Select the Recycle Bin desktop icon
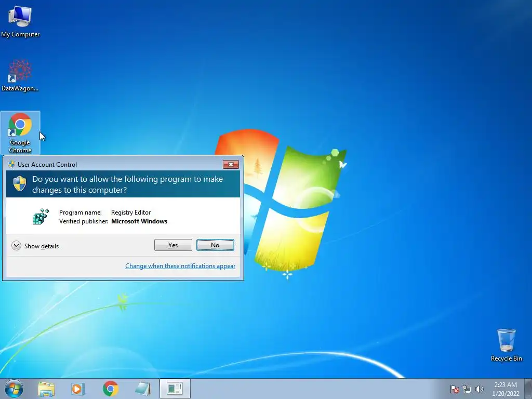The image size is (532, 399). click(506, 345)
